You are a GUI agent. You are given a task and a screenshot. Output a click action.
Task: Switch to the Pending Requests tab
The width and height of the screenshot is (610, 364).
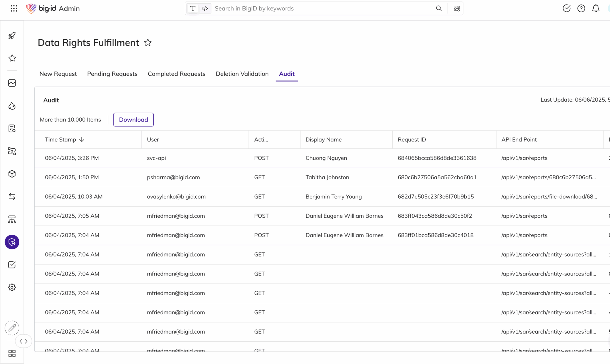click(112, 74)
